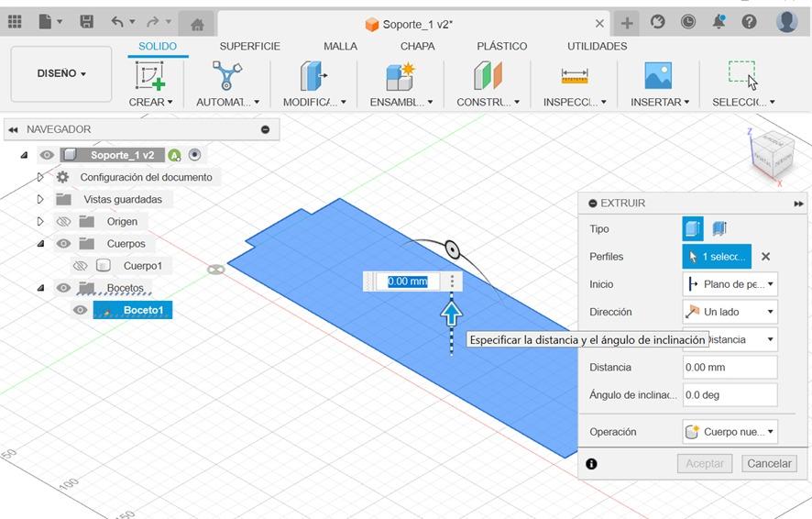Open the job status clock icon
Screen dimensions: 812x519
point(687,22)
